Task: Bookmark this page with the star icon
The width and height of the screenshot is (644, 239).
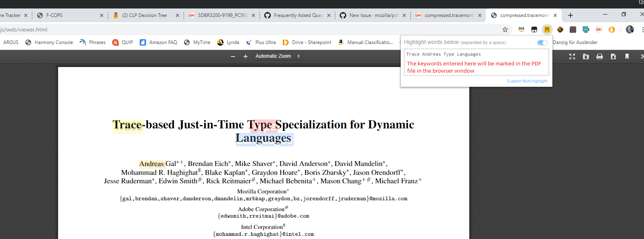Action: point(505,29)
